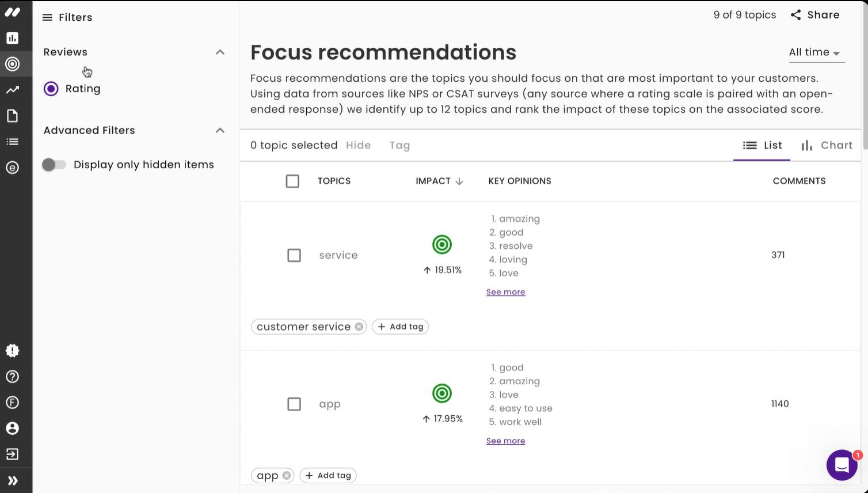Image resolution: width=868 pixels, height=493 pixels.
Task: Click Add tag next to app tag
Action: (x=328, y=476)
